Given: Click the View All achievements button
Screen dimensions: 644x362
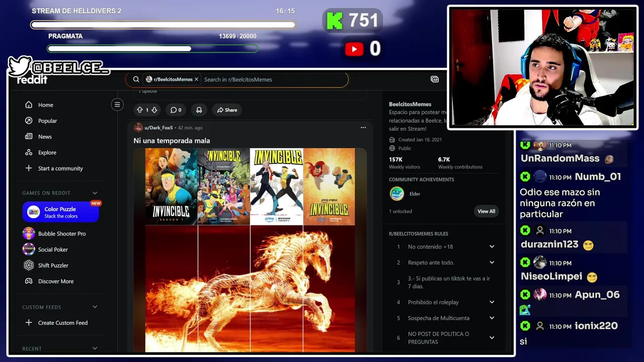Looking at the screenshot, I should tap(486, 211).
